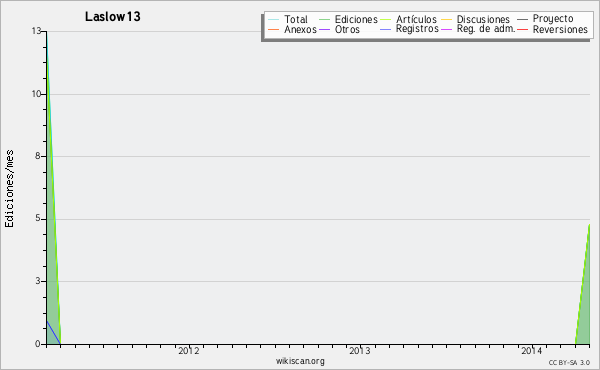Click the red Reversiones legend line swatch
This screenshot has height=370, width=600.
coord(522,29)
